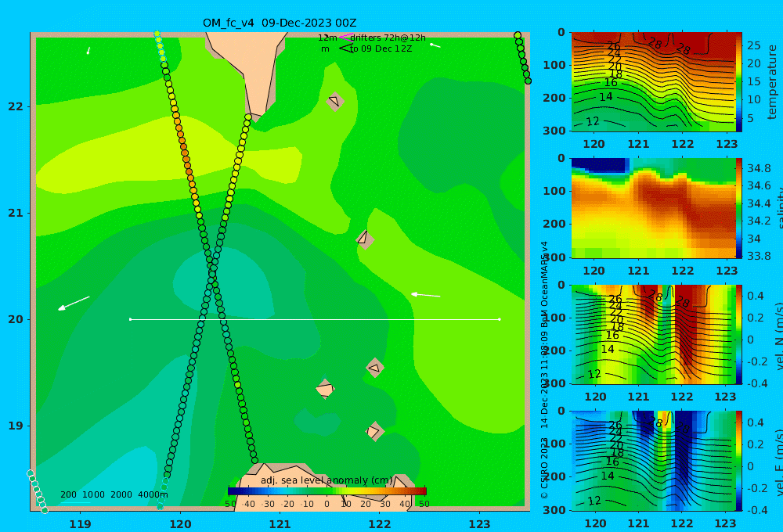Select the white current arrow near 119°E, 20°N
The height and width of the screenshot is (532, 783).
click(x=74, y=303)
